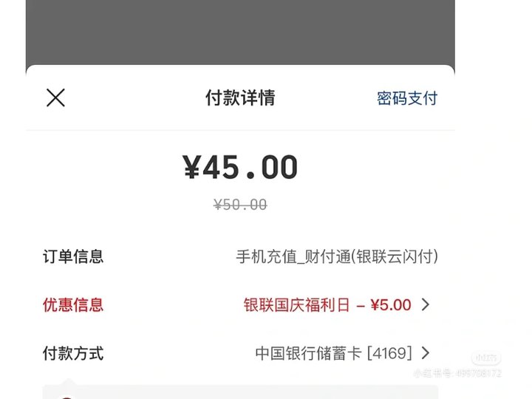The height and width of the screenshot is (399, 532).
Task: Tap the 付款详情 title
Action: click(240, 98)
